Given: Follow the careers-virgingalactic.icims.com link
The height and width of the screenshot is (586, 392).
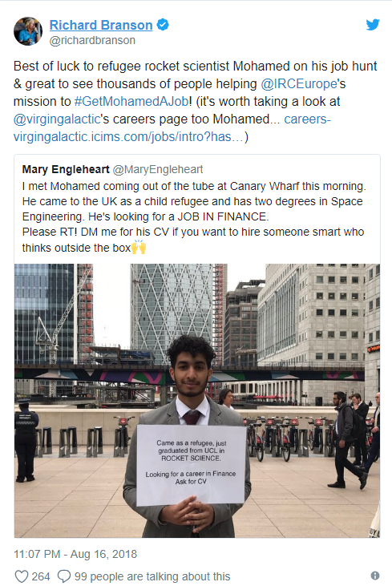Looking at the screenshot, I should click(172, 127).
